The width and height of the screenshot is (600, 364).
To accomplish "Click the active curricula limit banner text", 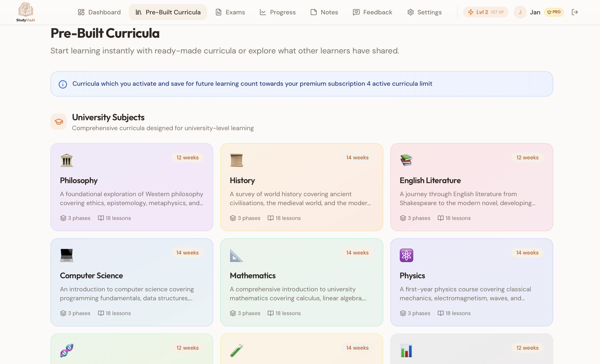I will [252, 84].
